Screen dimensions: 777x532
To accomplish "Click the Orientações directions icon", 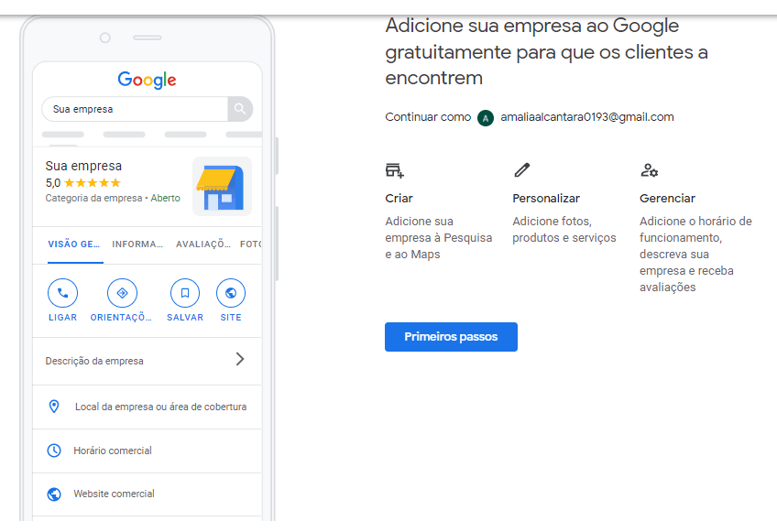I will tap(122, 294).
